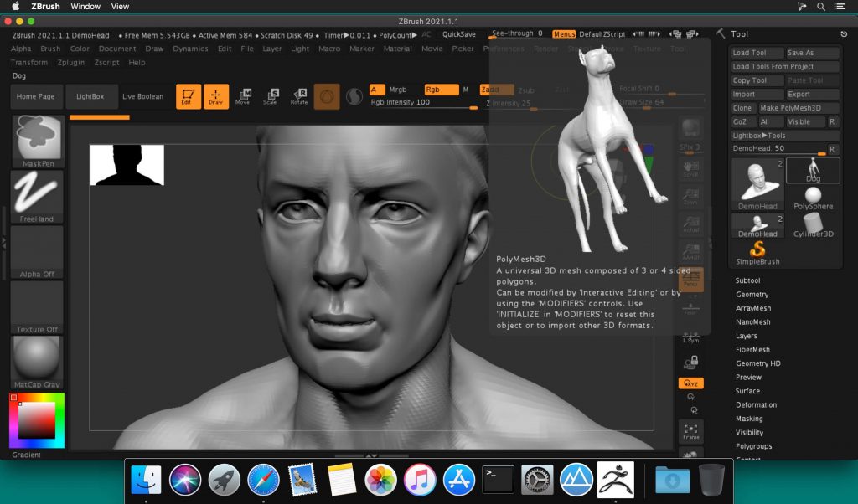Select the MaskPen brush

(37, 138)
